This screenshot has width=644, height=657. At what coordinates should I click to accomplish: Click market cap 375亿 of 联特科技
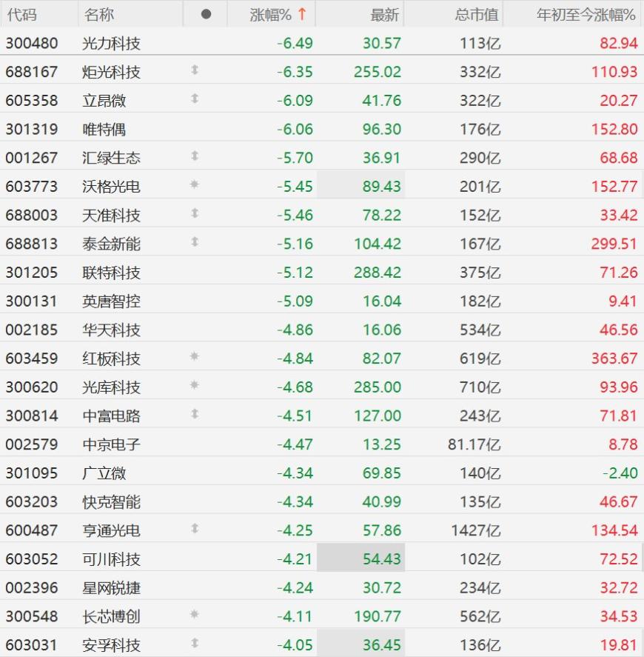pyautogui.click(x=480, y=273)
